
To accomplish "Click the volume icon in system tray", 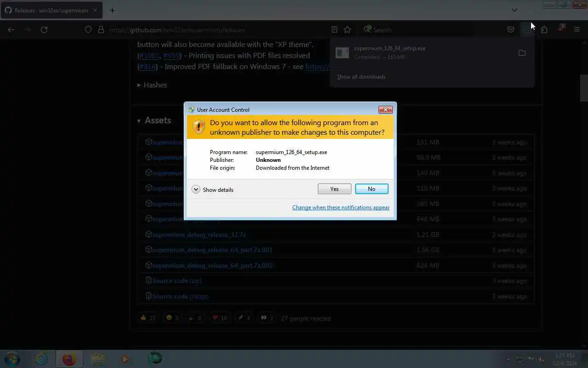I will (x=542, y=359).
